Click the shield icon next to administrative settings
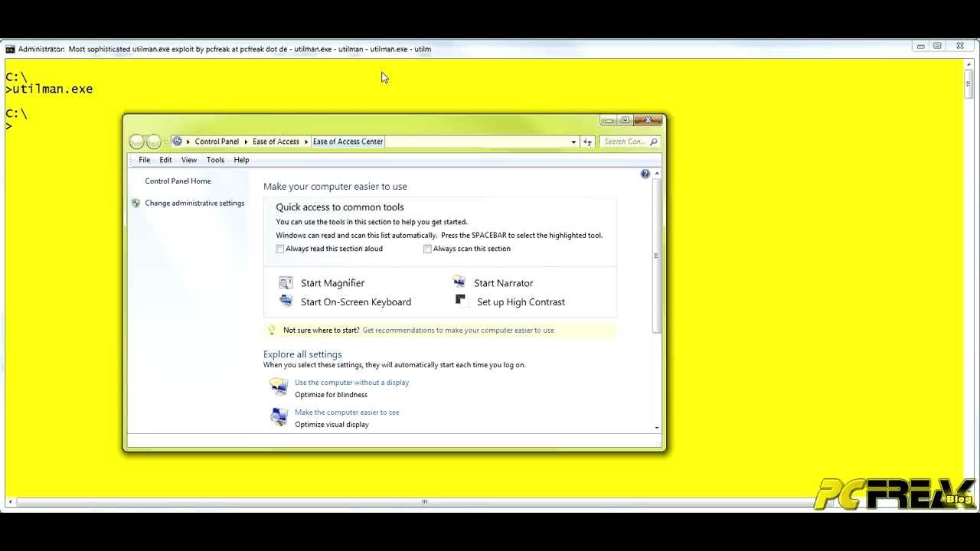 coord(136,203)
